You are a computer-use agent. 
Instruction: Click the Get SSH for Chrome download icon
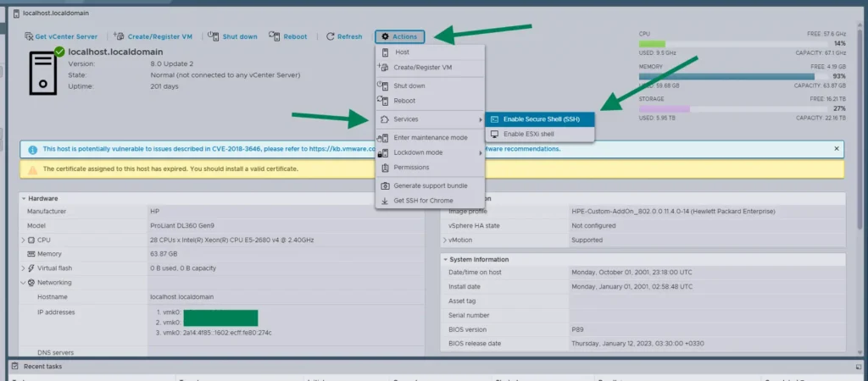click(385, 201)
